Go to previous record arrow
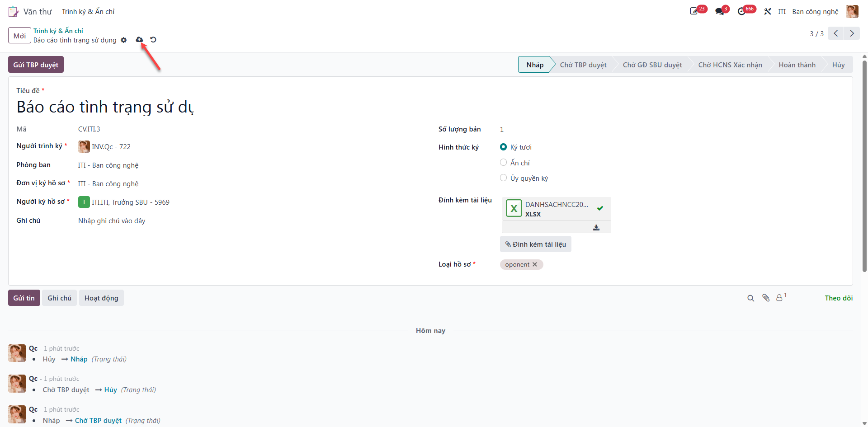The image size is (868, 427). pos(836,33)
